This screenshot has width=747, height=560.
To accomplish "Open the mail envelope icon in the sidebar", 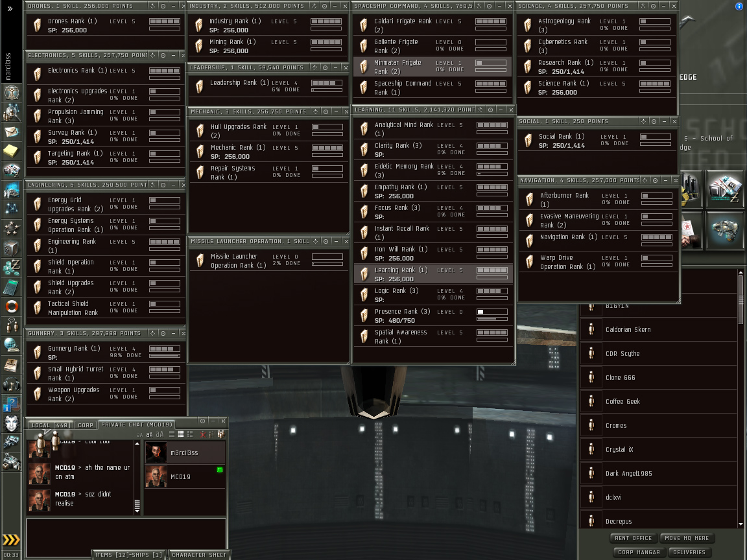I will pos(12,132).
